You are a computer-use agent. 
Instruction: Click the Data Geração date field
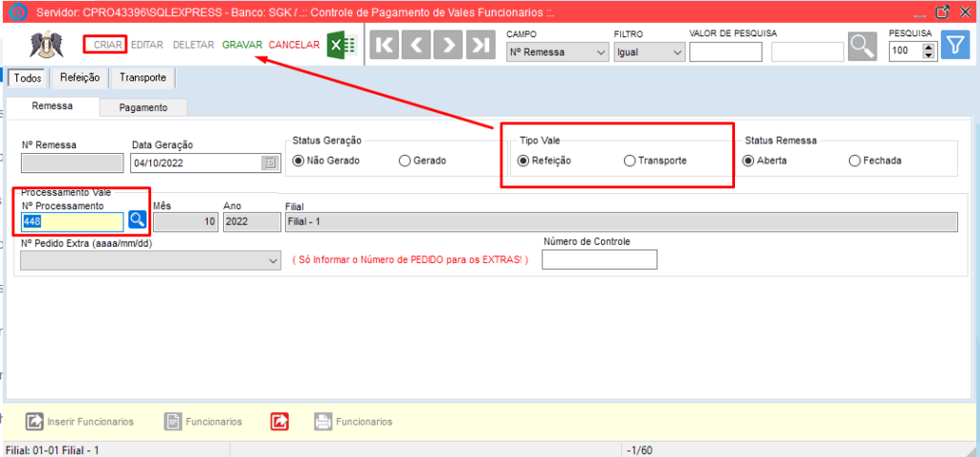coord(207,163)
